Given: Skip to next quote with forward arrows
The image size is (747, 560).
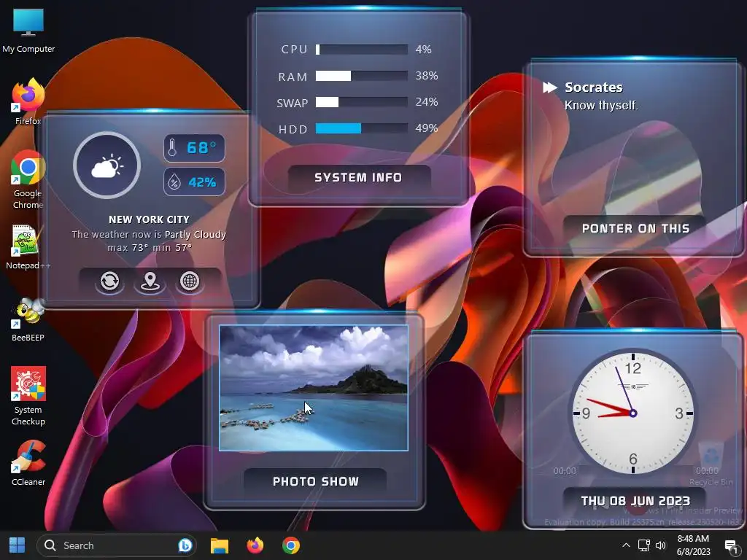Looking at the screenshot, I should pos(550,87).
